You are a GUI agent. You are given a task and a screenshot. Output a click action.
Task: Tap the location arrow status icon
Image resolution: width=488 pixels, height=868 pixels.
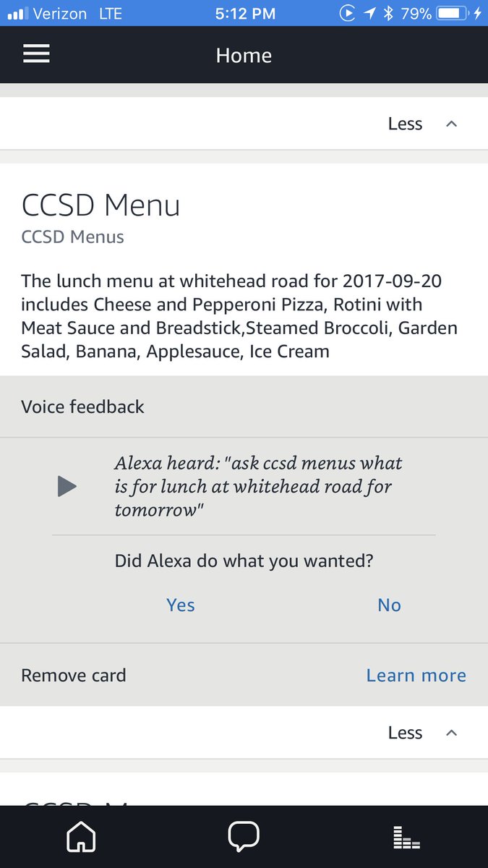click(369, 13)
